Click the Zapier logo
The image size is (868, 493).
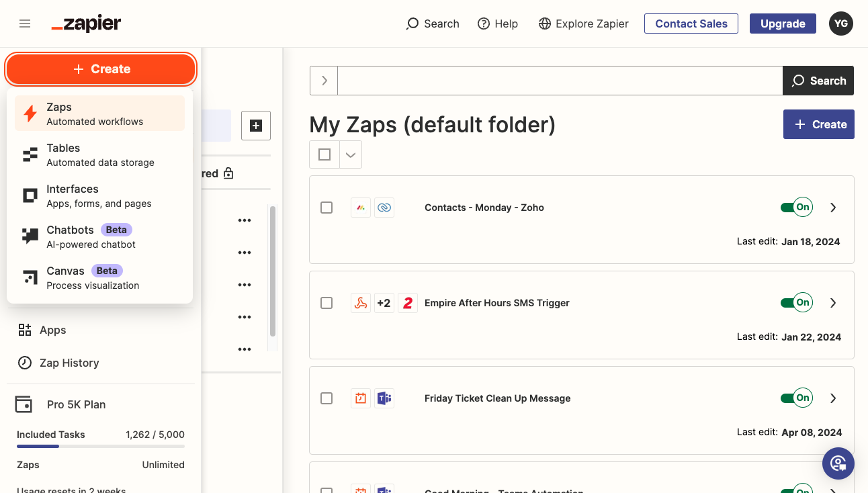(86, 24)
